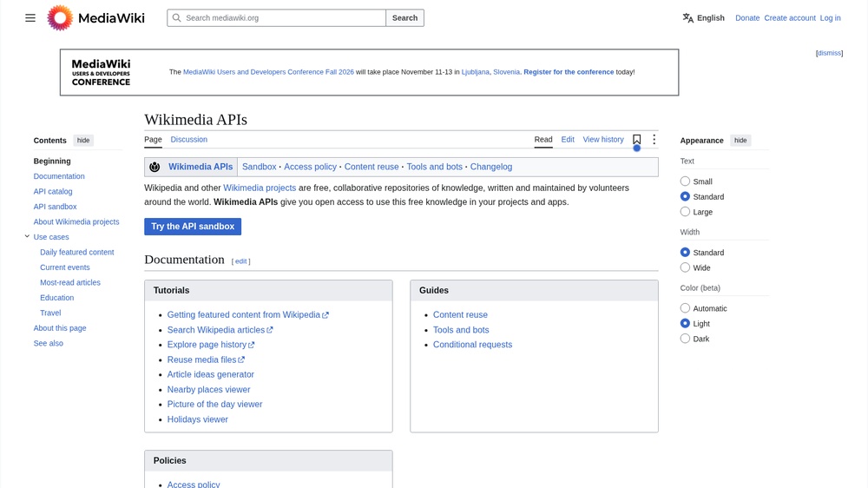Image resolution: width=868 pixels, height=488 pixels.
Task: Open Explore page history tutorial
Action: pyautogui.click(x=210, y=345)
